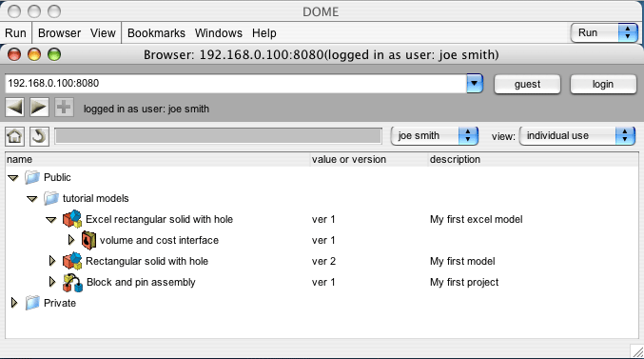
Task: Select the Private folder icon
Action: click(x=32, y=303)
